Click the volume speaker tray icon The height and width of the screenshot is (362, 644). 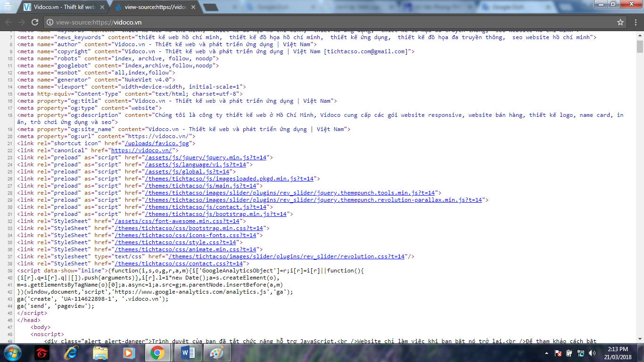tap(592, 353)
